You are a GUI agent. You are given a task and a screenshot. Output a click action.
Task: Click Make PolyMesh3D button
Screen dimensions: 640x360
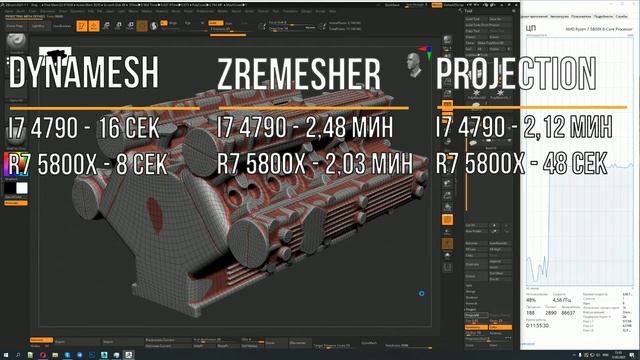[x=494, y=43]
